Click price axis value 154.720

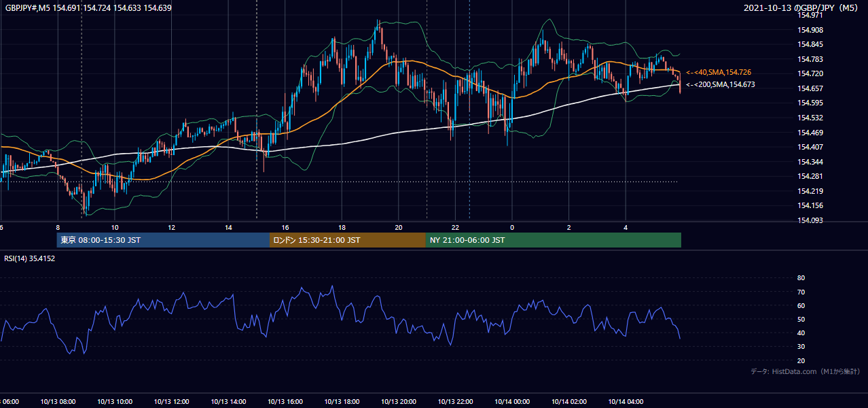click(810, 73)
